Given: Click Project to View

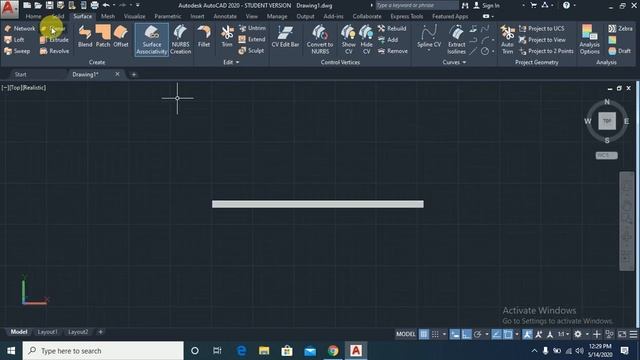Looking at the screenshot, I should (x=542, y=40).
